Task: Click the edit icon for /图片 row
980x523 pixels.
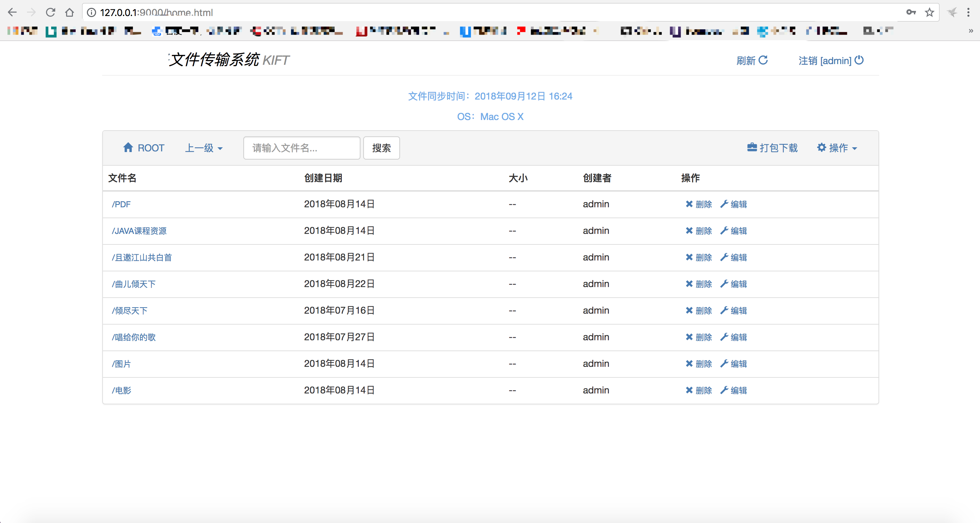Action: click(725, 363)
